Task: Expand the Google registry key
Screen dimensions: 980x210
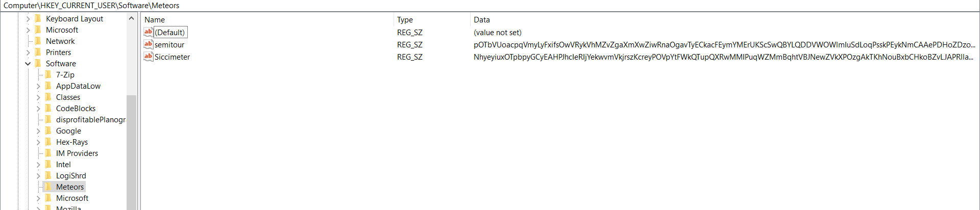Action: [x=38, y=131]
